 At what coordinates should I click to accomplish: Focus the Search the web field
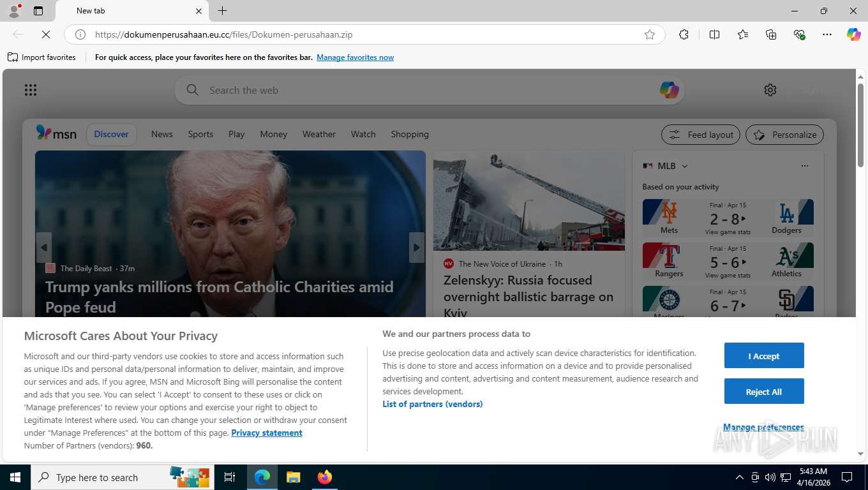(429, 90)
